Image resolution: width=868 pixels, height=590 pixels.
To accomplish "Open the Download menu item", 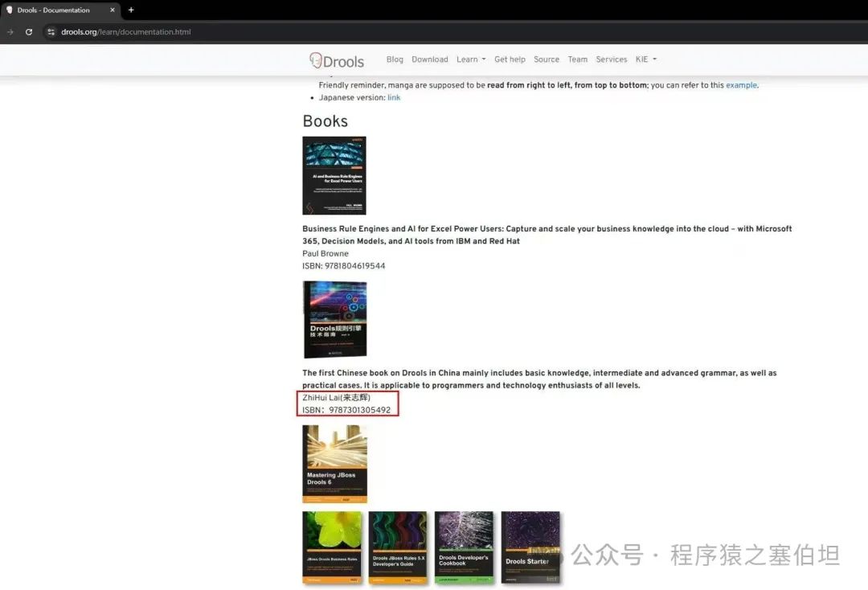I will click(429, 59).
